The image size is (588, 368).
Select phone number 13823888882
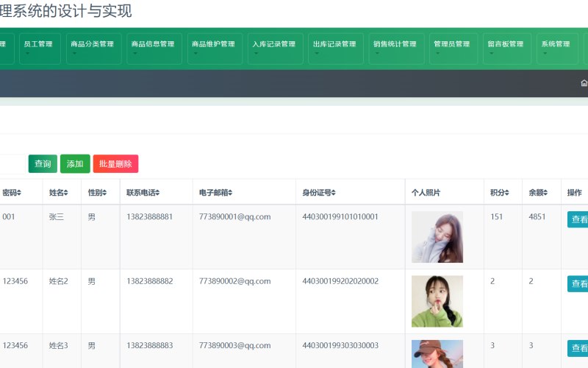(x=150, y=281)
